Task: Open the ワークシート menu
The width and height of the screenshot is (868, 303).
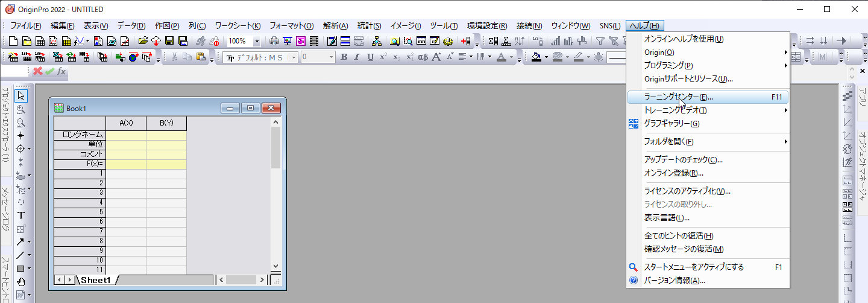Action: pos(237,25)
